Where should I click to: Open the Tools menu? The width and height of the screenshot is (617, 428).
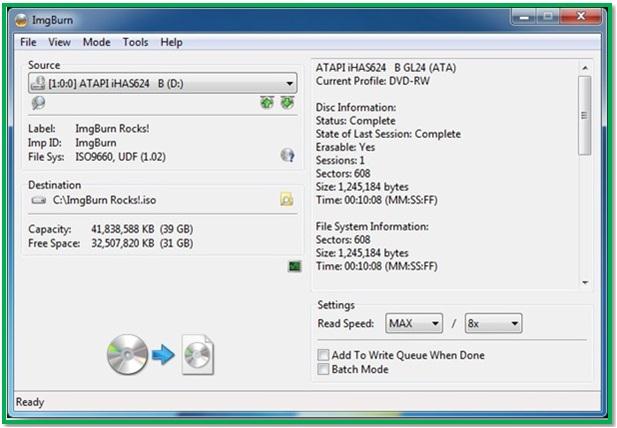tap(135, 42)
